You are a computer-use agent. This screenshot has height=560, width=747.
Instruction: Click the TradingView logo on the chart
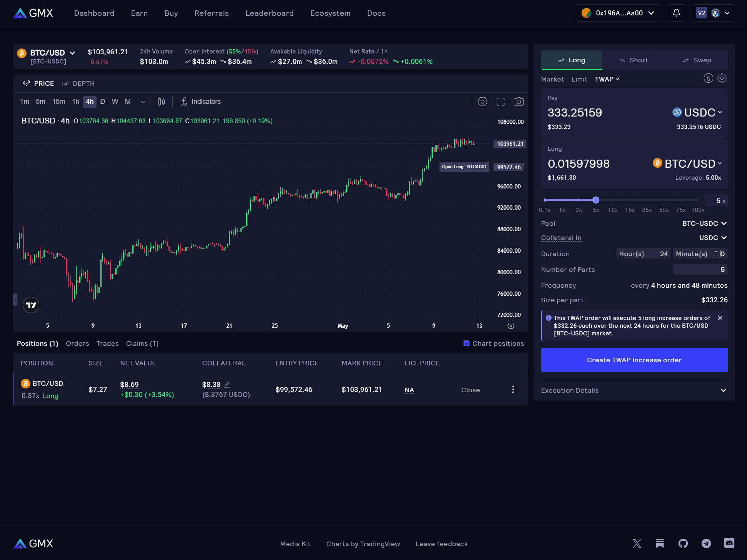point(31,305)
